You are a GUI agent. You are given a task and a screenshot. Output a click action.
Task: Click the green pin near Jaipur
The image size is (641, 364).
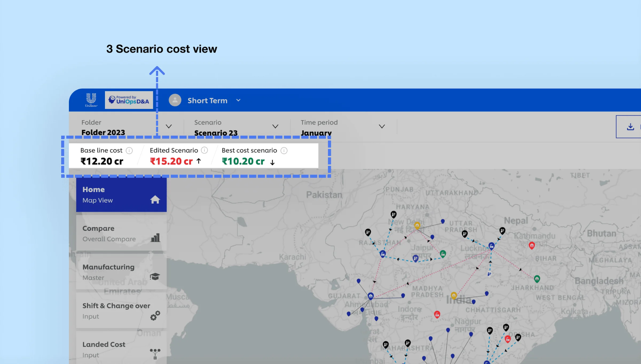coord(443,254)
